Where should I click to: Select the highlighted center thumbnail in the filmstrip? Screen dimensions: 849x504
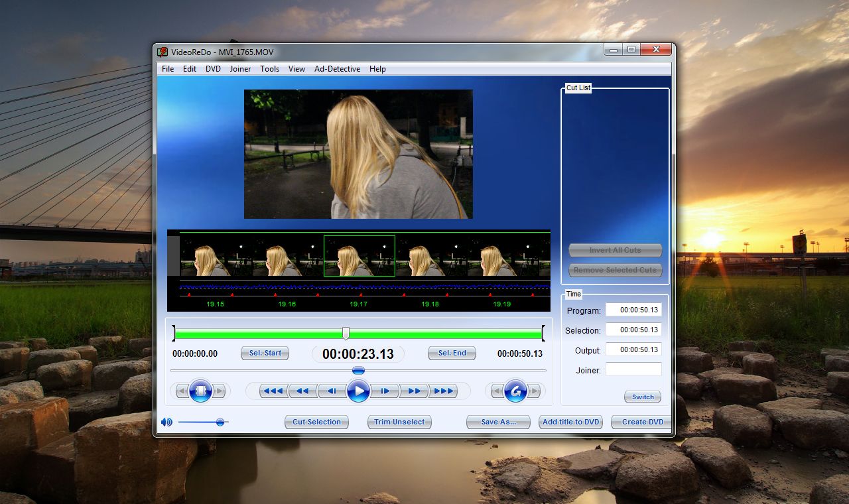[359, 255]
